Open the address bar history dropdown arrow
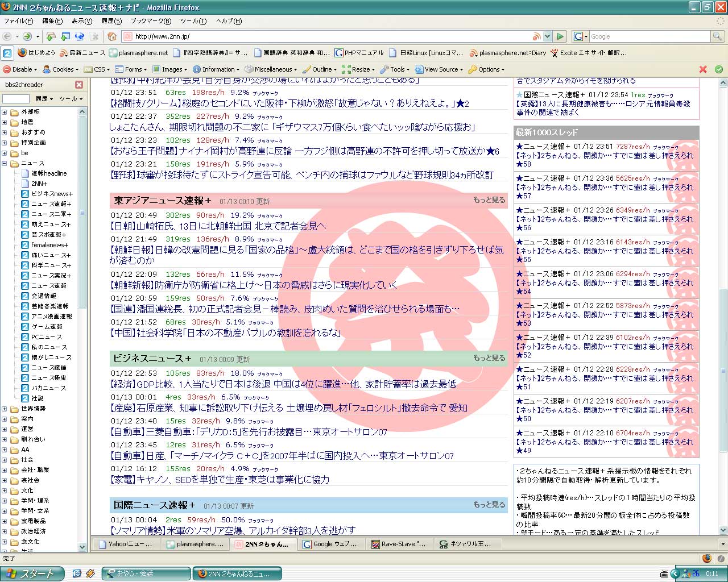Screen dimensions: 728x582 click(x=547, y=36)
